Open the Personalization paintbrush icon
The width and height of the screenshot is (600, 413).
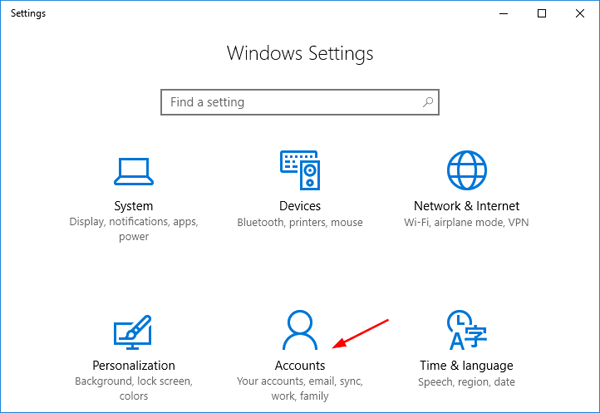[x=132, y=331]
